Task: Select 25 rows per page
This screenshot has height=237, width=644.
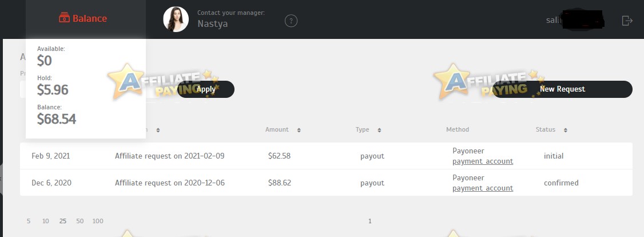Action: click(63, 221)
